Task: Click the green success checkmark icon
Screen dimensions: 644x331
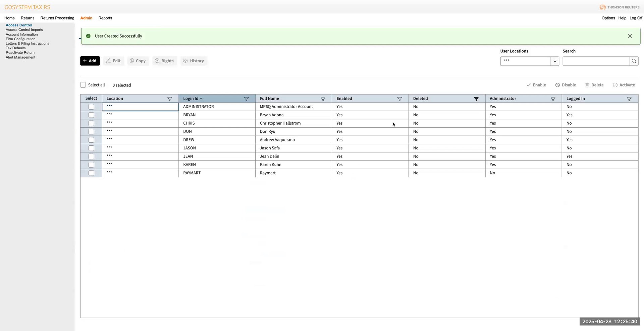Action: coord(88,36)
